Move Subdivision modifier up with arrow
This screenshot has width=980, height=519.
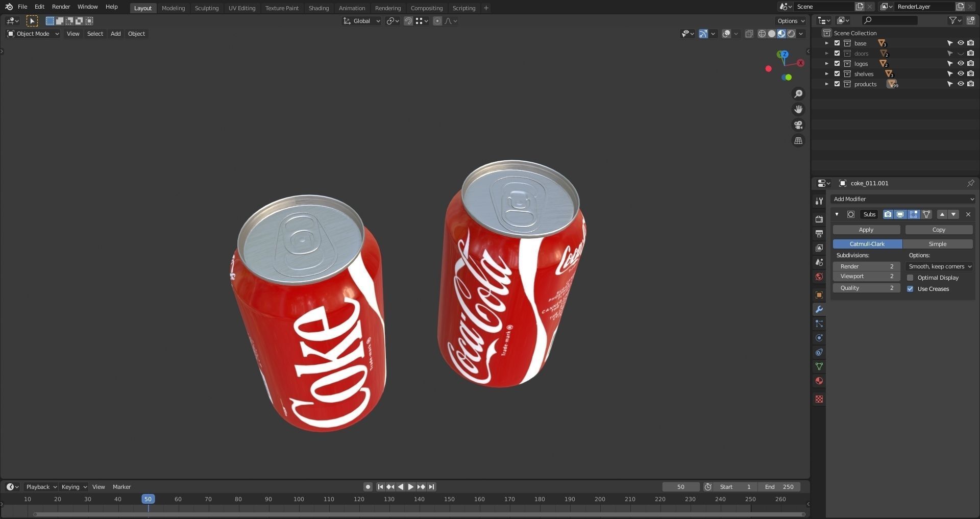tap(942, 214)
